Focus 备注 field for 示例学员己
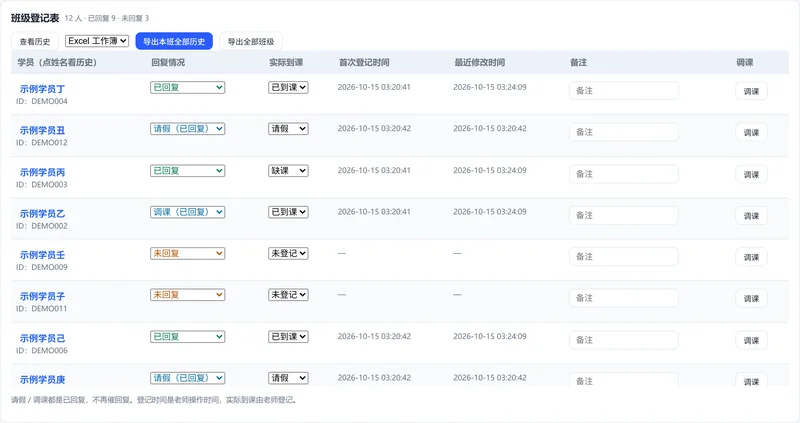This screenshot has height=423, width=800. tap(623, 340)
